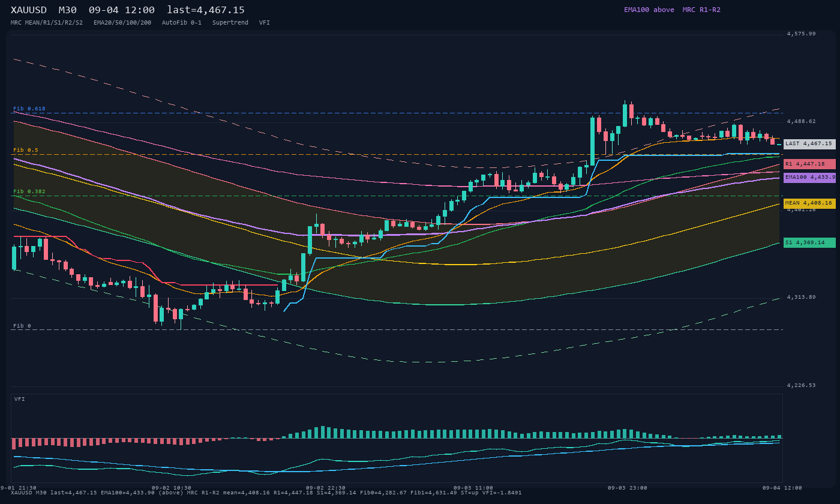Click the EMA100 4,433.9 price tag
This screenshot has width=840, height=504.
tap(809, 178)
